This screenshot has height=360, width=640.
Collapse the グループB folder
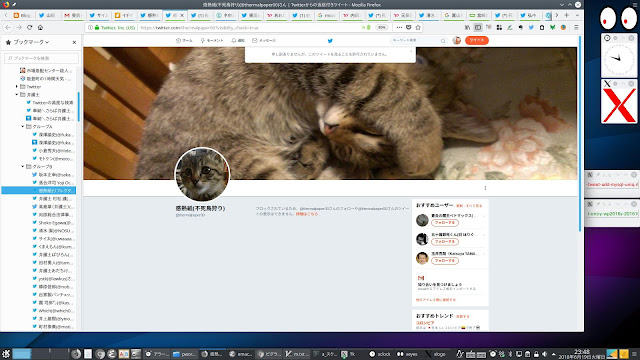[23, 167]
